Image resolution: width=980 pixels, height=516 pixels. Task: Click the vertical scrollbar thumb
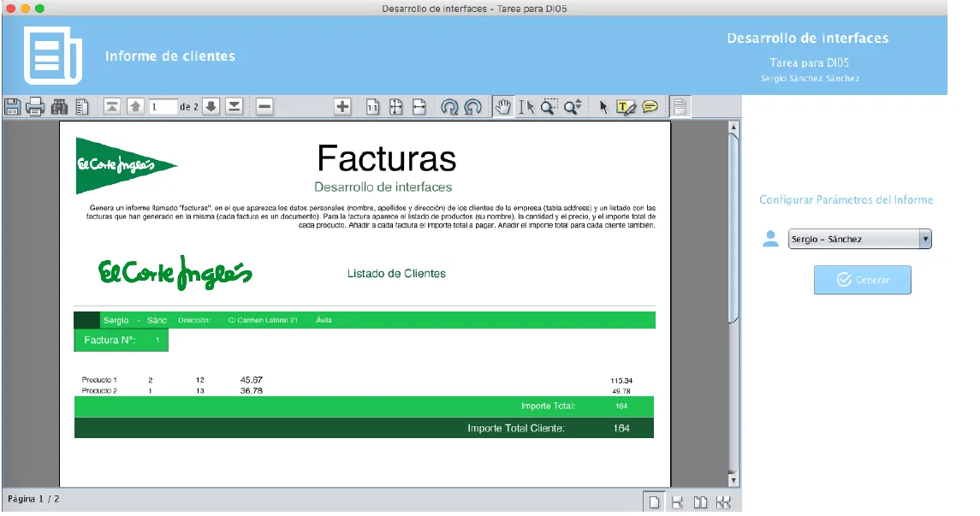point(734,228)
